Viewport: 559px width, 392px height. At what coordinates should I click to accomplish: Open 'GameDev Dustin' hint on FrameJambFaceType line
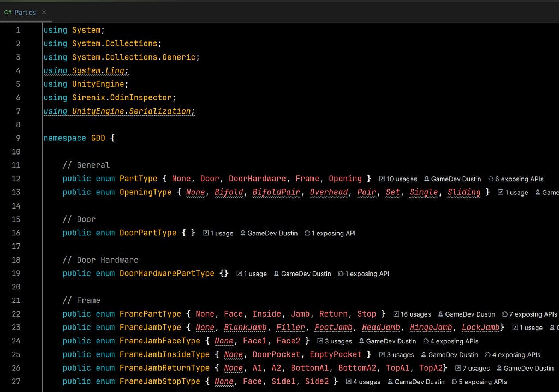click(391, 341)
